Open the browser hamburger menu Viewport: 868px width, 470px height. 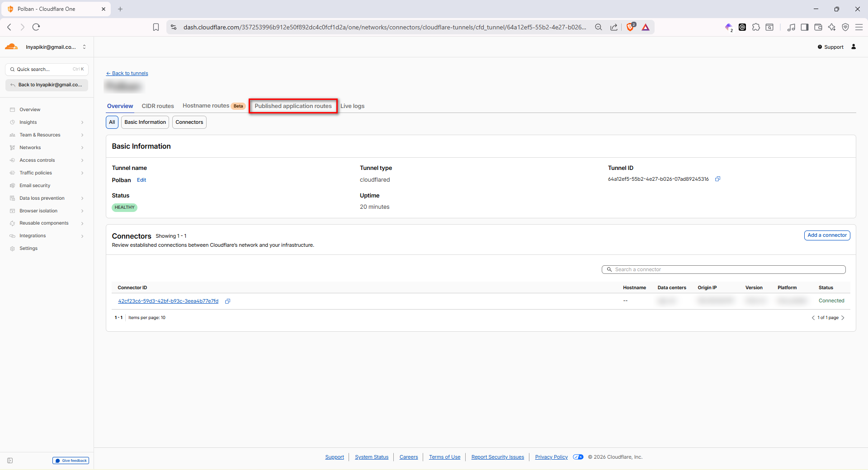point(859,27)
